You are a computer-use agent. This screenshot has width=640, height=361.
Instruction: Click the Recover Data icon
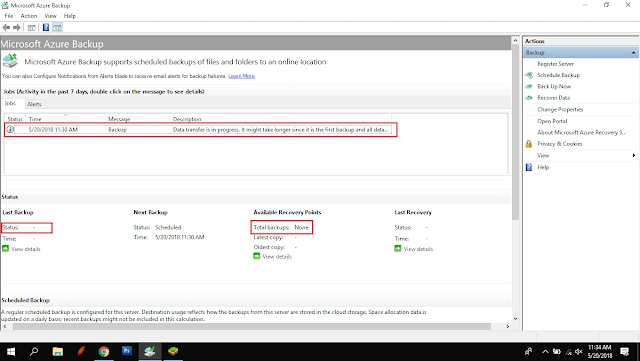pos(529,98)
